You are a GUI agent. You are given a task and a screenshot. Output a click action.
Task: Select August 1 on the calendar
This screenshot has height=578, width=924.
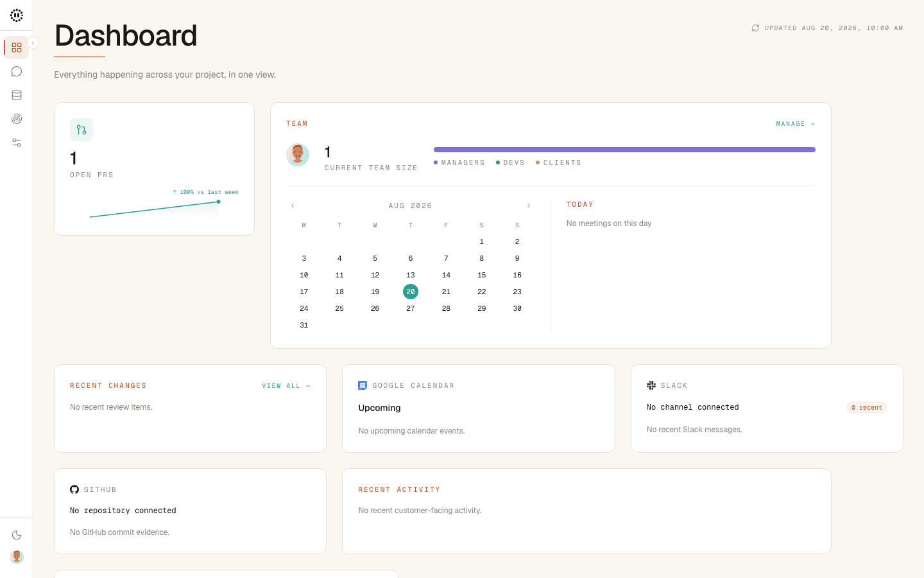[482, 241]
